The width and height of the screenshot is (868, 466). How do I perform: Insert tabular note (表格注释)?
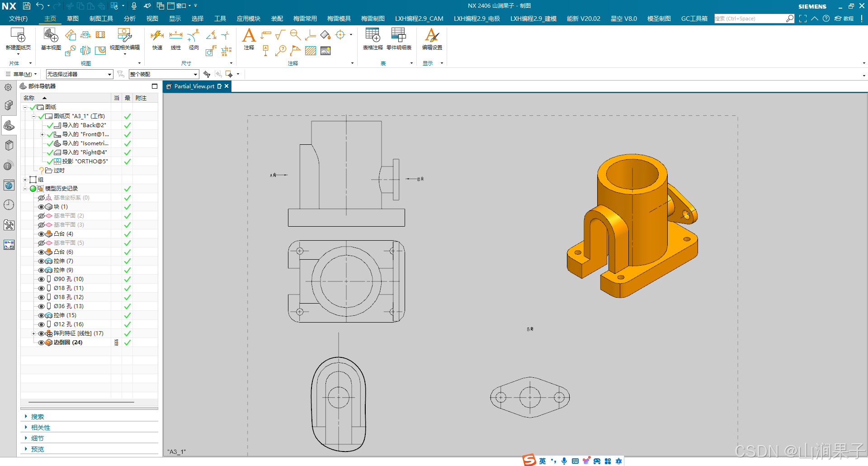click(373, 39)
